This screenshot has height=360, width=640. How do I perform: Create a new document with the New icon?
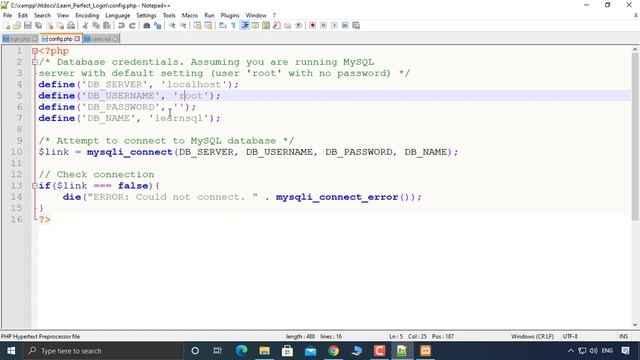point(7,25)
